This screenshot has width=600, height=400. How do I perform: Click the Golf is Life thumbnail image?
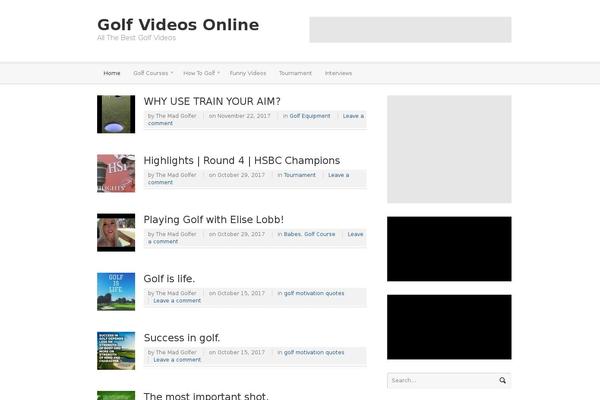(116, 292)
